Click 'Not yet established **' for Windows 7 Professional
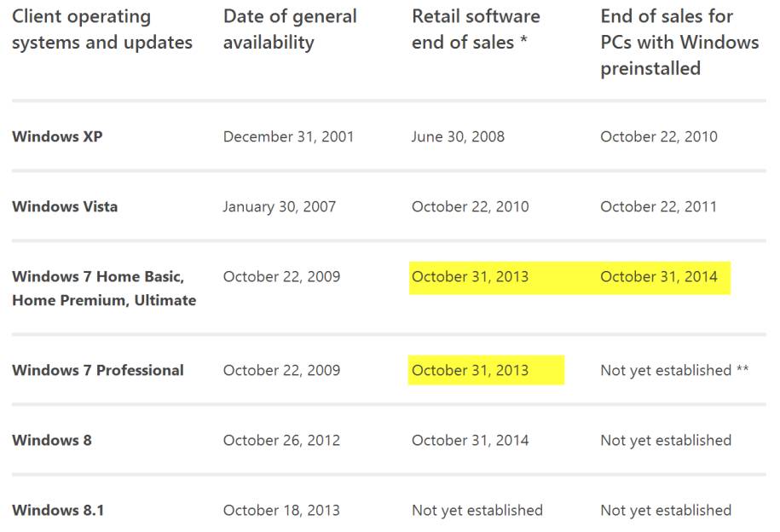The image size is (780, 532). pyautogui.click(x=673, y=370)
